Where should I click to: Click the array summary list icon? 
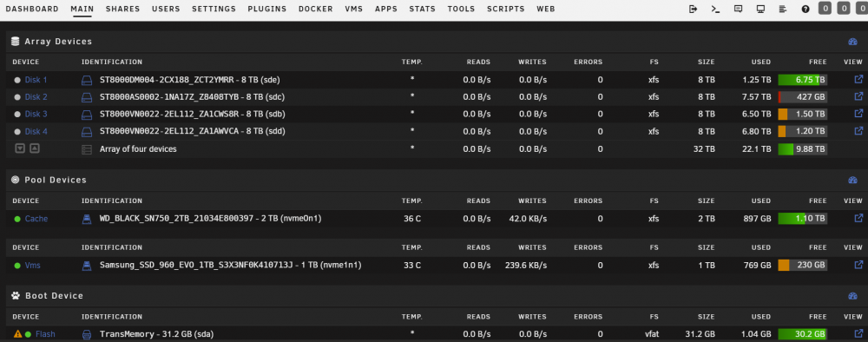point(86,149)
